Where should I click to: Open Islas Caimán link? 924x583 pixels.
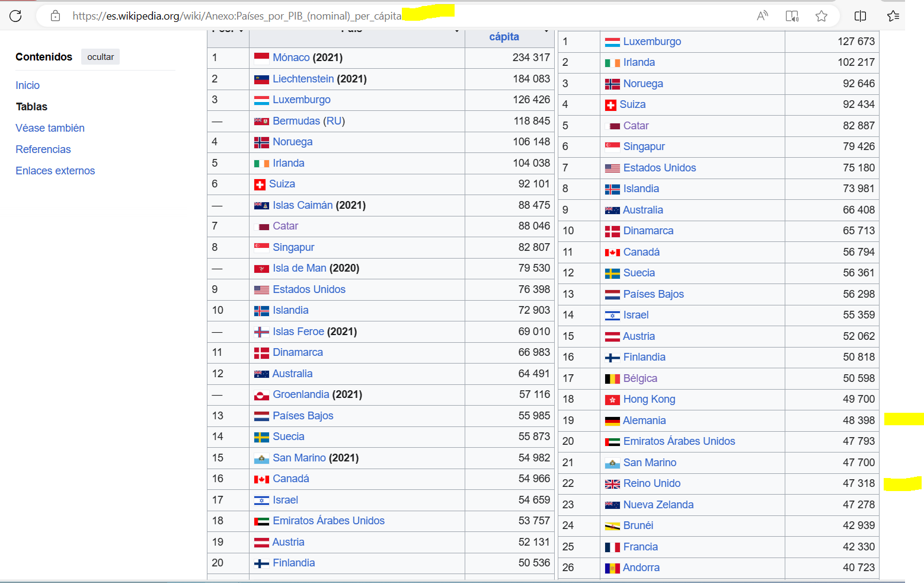tap(302, 205)
